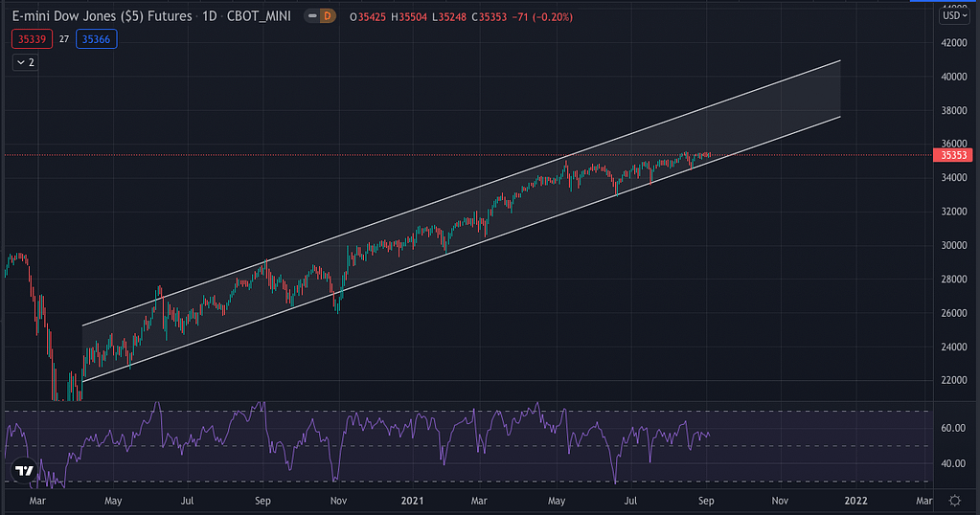Click the RSI 40.00 axis label

pos(953,463)
